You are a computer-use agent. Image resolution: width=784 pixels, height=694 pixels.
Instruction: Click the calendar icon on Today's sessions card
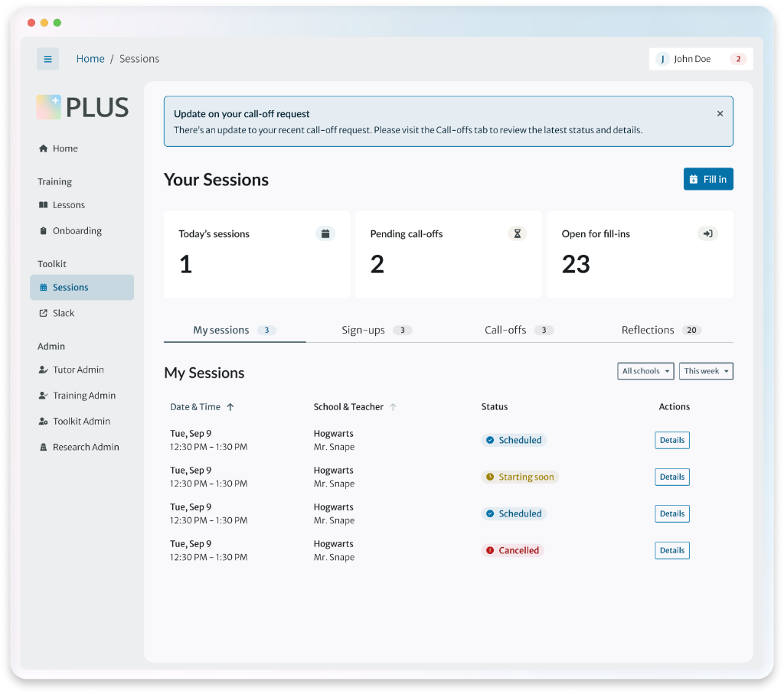click(325, 233)
